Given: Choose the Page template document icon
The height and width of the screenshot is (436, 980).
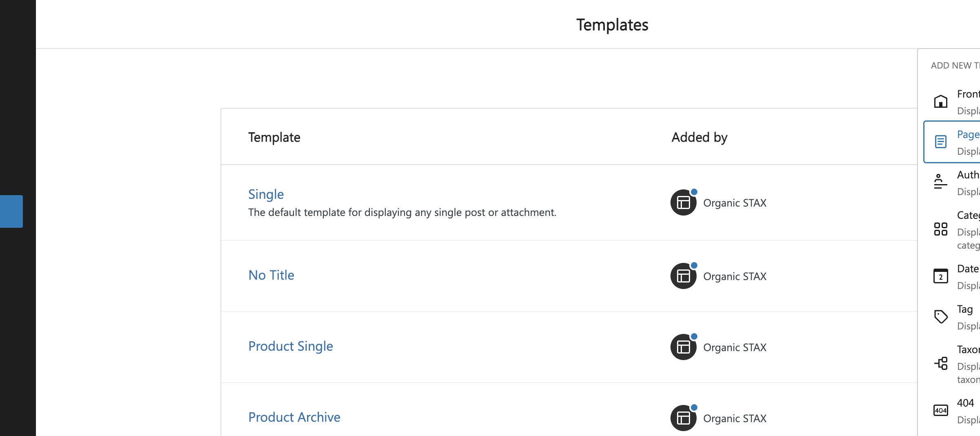Looking at the screenshot, I should (940, 142).
